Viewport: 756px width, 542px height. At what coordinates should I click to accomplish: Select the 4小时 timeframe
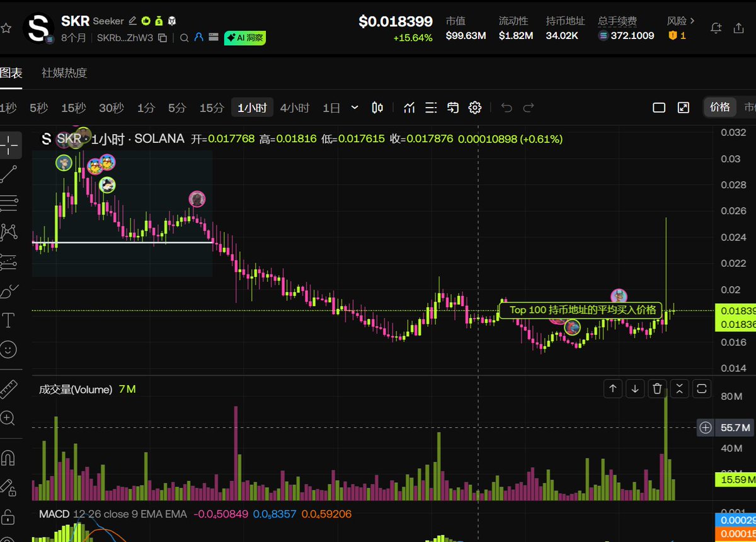pos(294,108)
